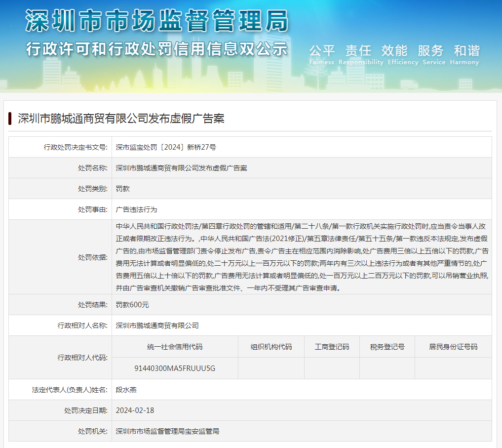Image resolution: width=502 pixels, height=448 pixels.
Task: Click the 处罚名称 value cell text
Action: tap(181, 168)
